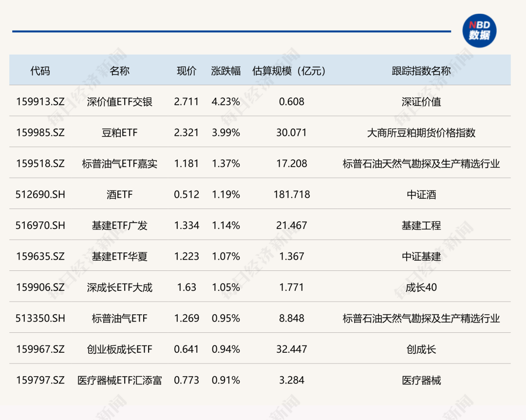Click the 现价 column header
Image resolution: width=526 pixels, height=420 pixels.
pyautogui.click(x=187, y=71)
